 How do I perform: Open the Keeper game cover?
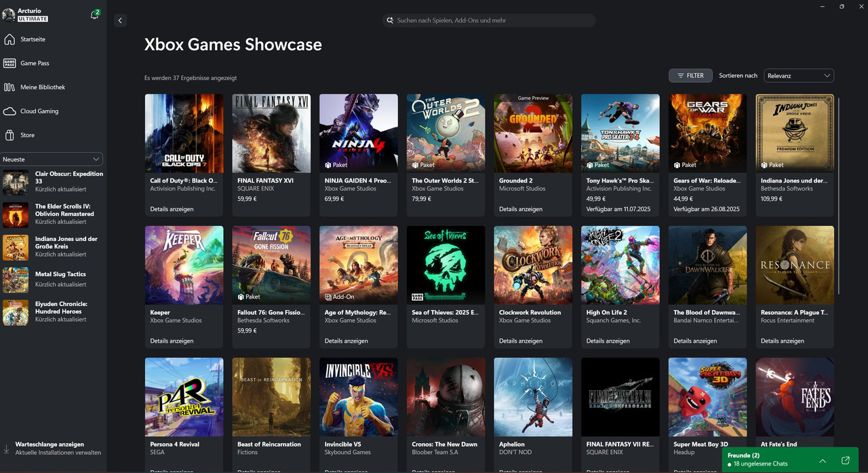pos(184,265)
